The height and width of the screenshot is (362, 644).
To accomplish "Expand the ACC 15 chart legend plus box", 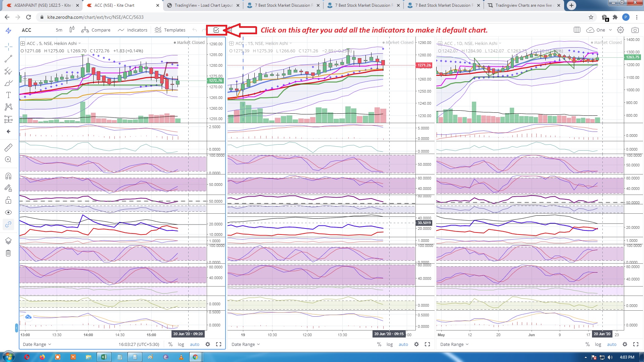I will pyautogui.click(x=231, y=43).
